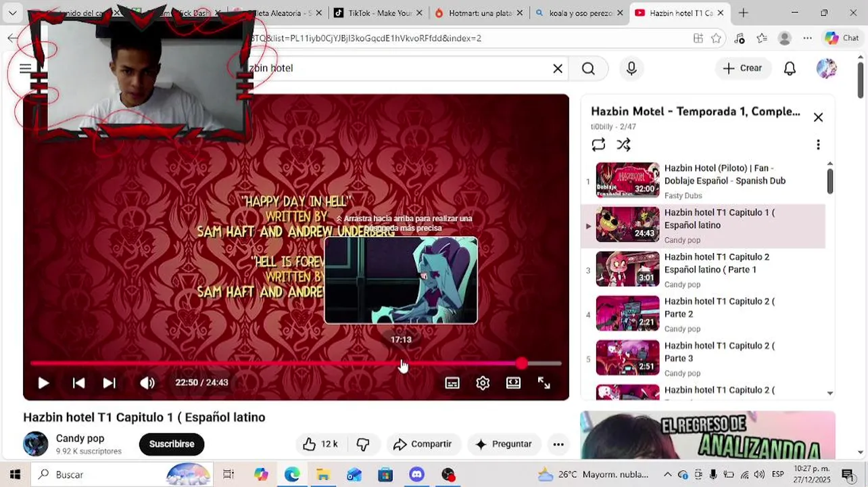Toggle loop playlist icon

(598, 145)
